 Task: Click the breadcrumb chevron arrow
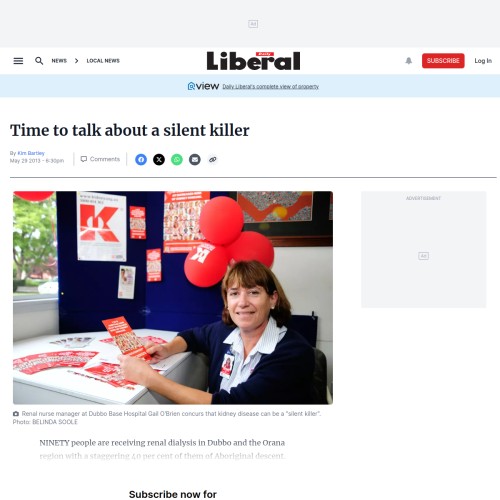[77, 61]
